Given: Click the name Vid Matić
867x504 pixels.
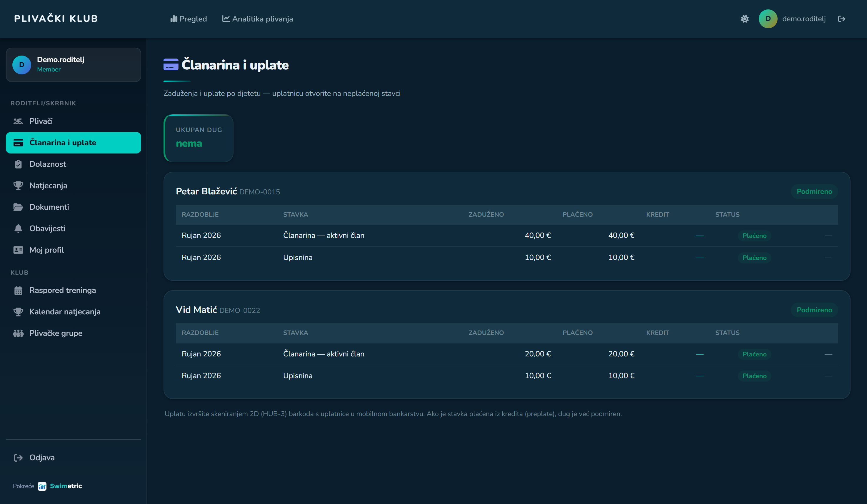Looking at the screenshot, I should 196,310.
